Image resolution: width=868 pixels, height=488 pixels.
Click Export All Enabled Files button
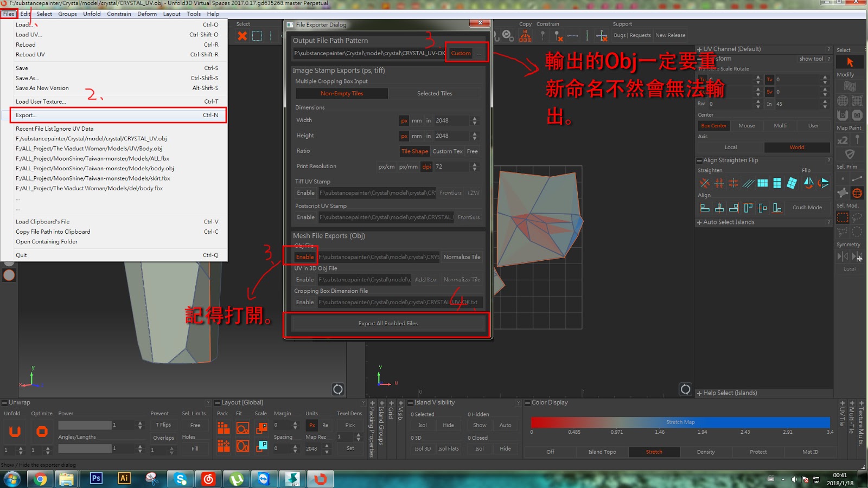point(388,324)
